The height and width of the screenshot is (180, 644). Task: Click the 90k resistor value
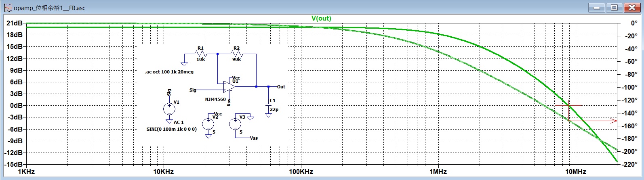pos(237,59)
